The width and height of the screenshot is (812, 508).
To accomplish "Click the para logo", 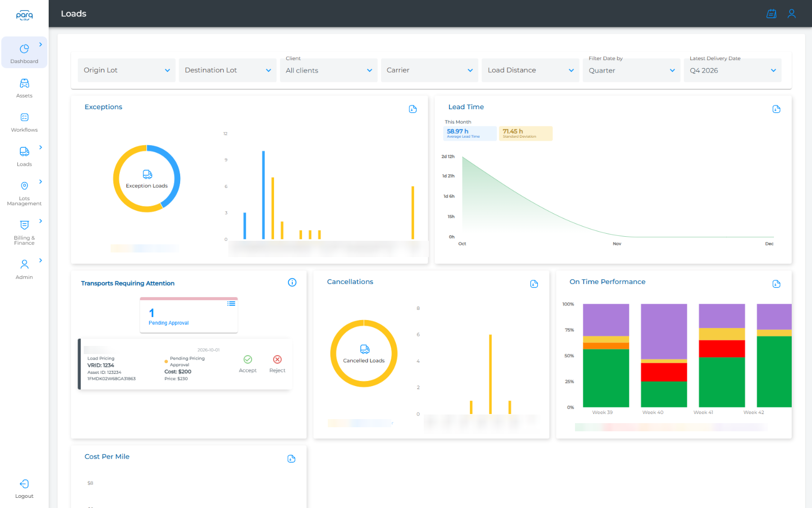I will [24, 15].
